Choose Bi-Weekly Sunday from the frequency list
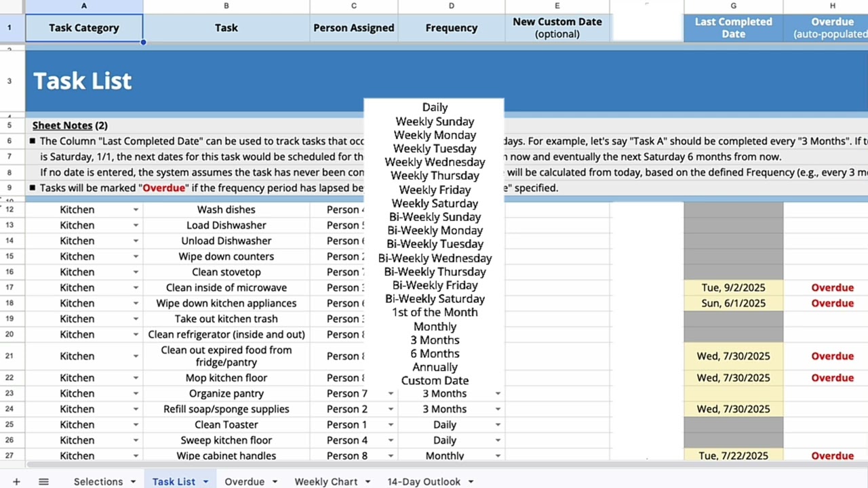Image resolution: width=868 pixels, height=488 pixels. [435, 217]
